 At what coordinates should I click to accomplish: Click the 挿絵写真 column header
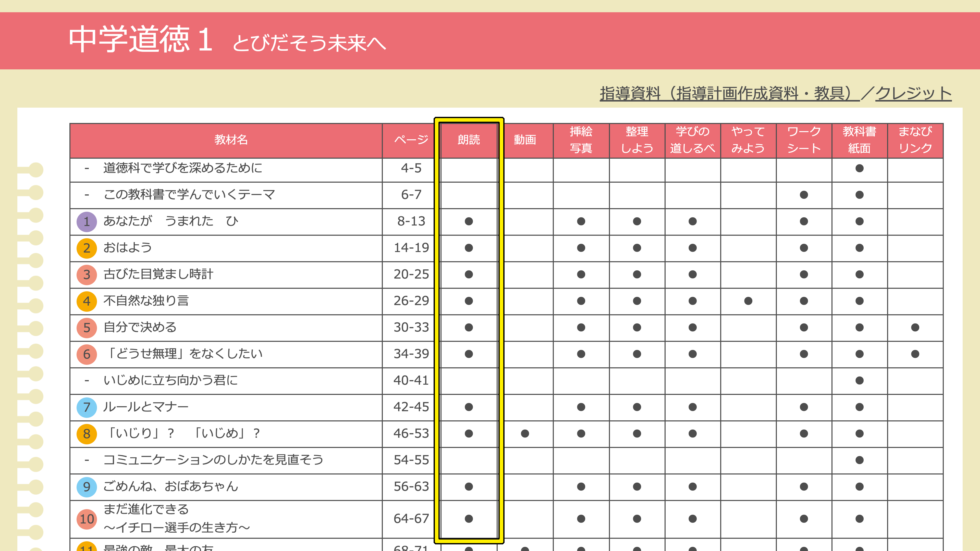581,140
